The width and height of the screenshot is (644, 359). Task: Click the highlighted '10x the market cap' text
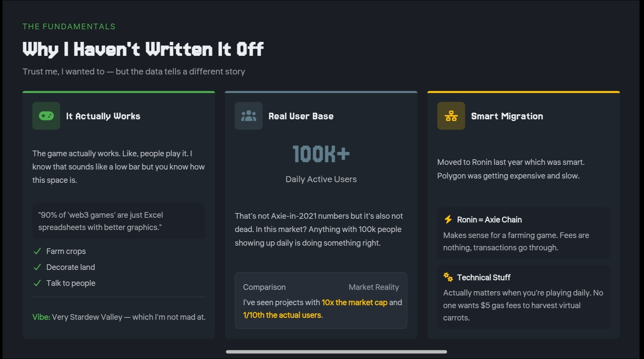[354, 302]
